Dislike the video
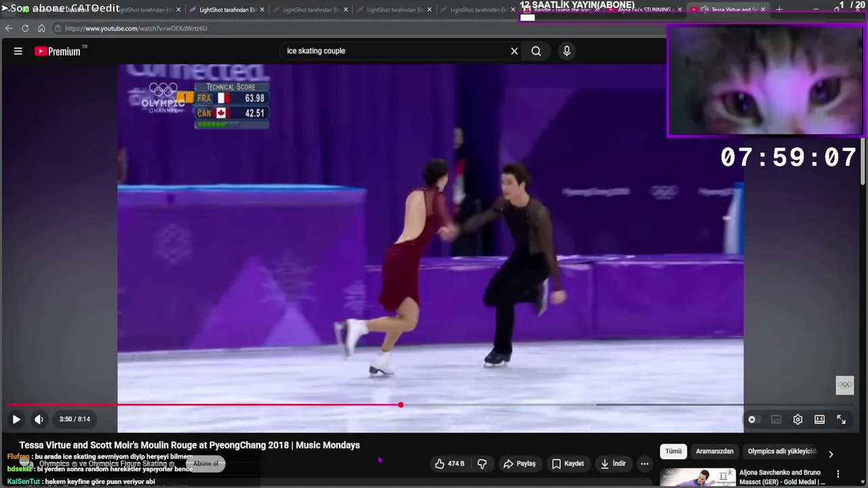868x488 pixels. [x=482, y=464]
